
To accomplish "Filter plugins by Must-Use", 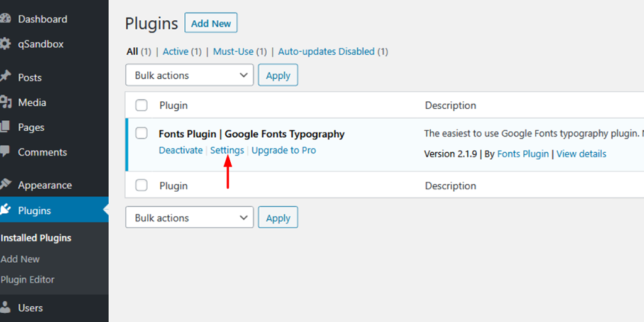I will [x=233, y=52].
